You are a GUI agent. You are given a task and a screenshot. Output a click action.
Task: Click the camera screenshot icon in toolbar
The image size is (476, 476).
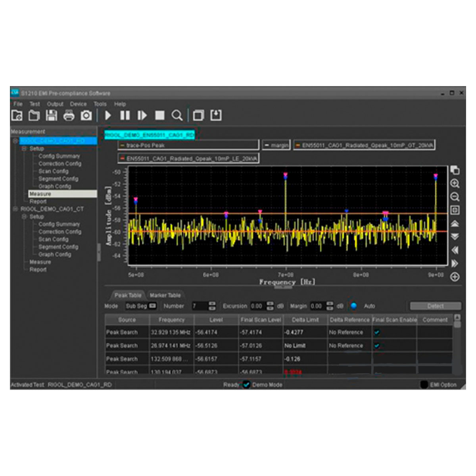pos(86,115)
